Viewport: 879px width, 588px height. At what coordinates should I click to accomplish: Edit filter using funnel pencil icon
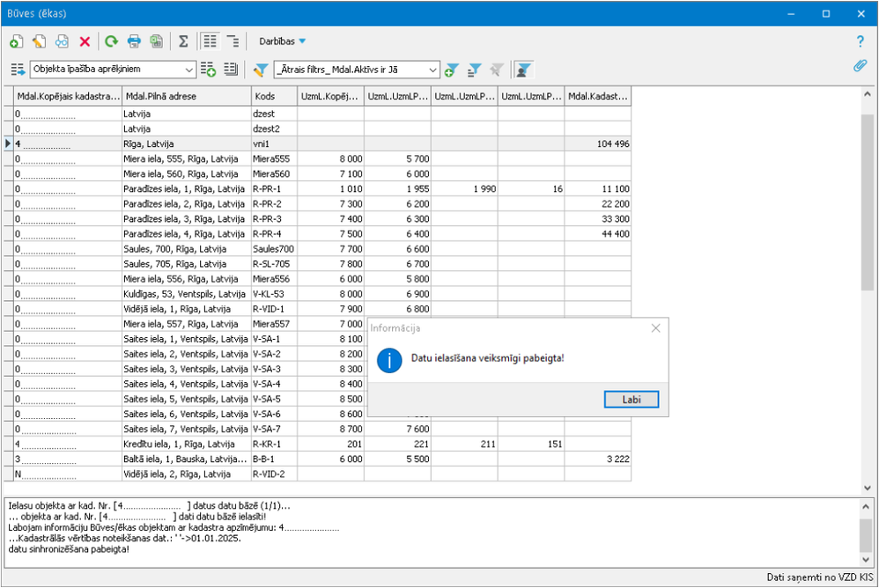(x=261, y=70)
